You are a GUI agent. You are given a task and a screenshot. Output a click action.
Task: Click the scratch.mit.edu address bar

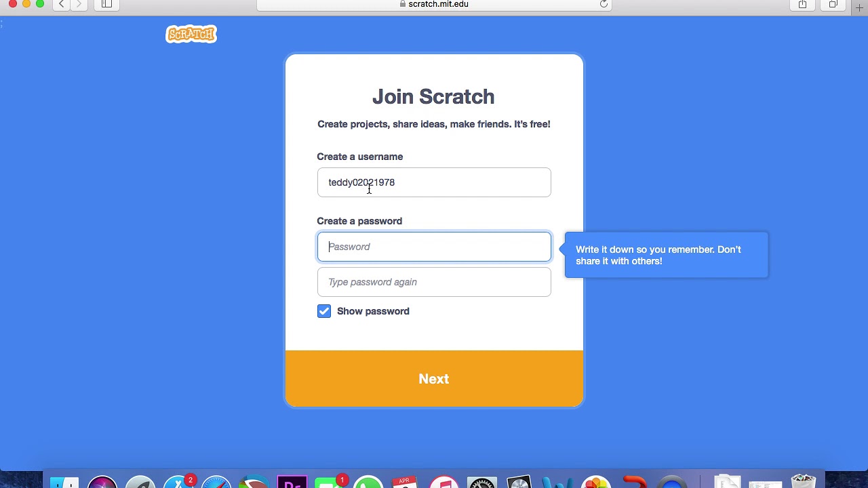click(434, 4)
